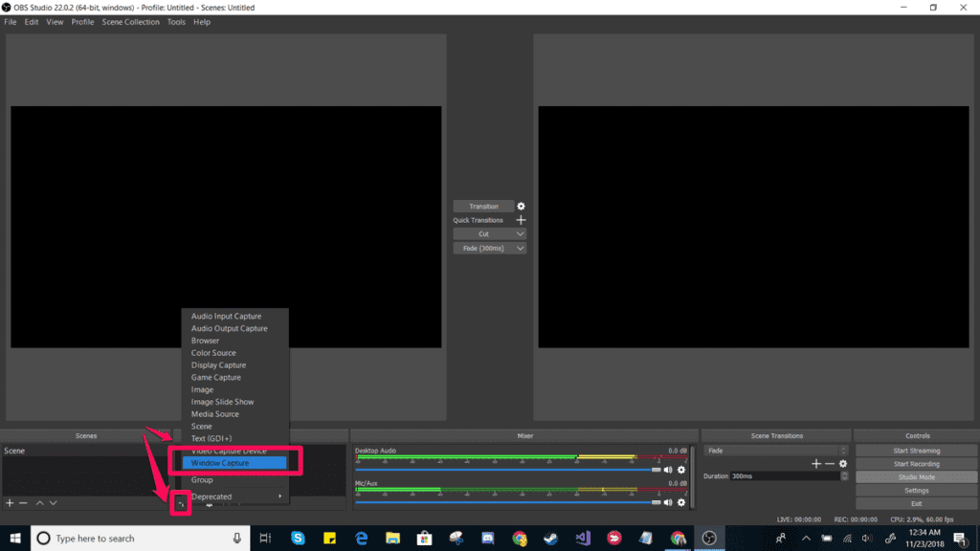Screen dimensions: 980x551
Task: Open the Fade scene transitions combo box
Action: (775, 451)
